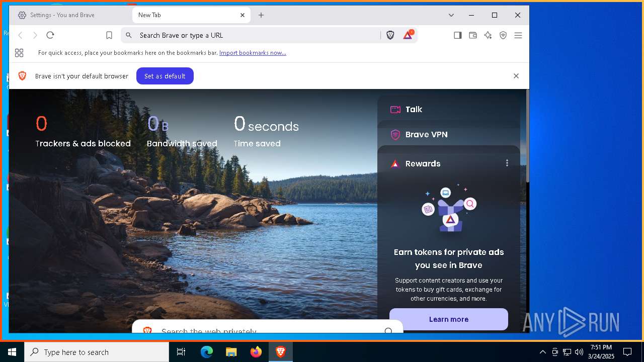Open the Brave Wallet icon
Viewport: 644px width, 362px height.
coord(473,35)
